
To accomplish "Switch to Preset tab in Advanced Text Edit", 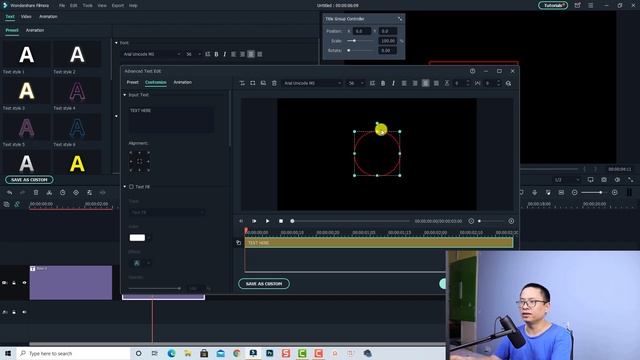I will coord(132,82).
